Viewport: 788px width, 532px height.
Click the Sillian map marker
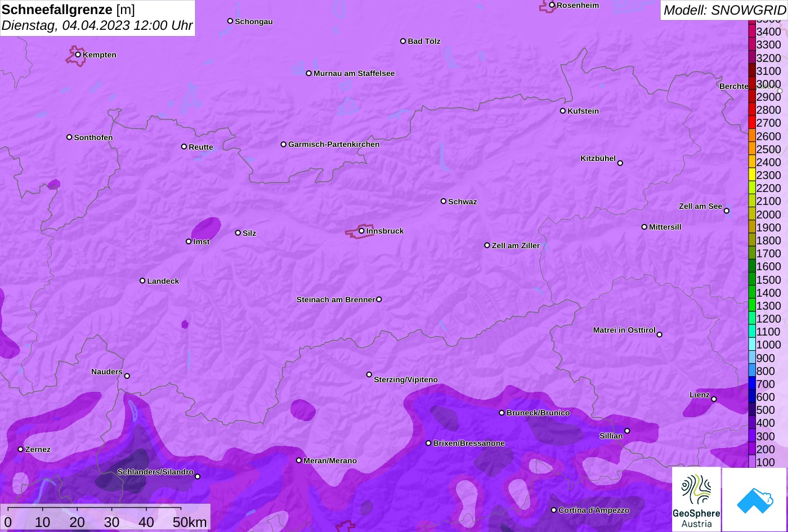click(627, 431)
